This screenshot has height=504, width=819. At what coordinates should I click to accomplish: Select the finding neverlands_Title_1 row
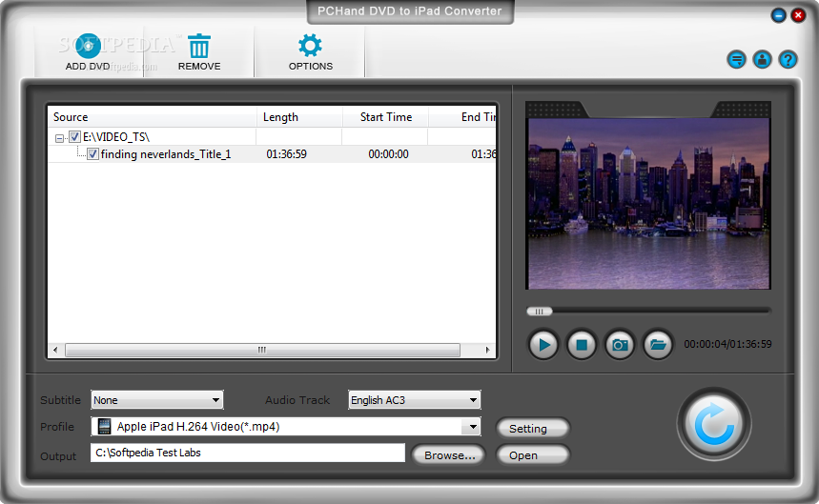[x=272, y=154]
